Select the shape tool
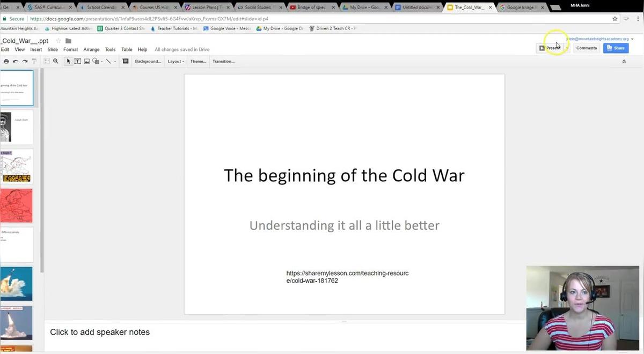644x354 pixels. coord(96,61)
